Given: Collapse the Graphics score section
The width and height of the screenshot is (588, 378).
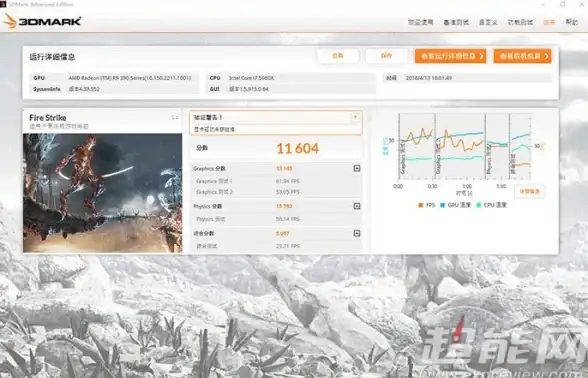Looking at the screenshot, I should click(357, 168).
